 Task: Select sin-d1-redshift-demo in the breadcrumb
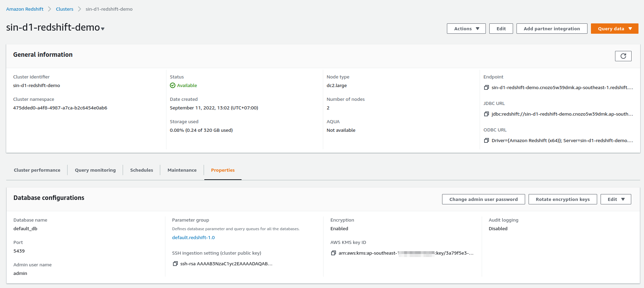(x=109, y=9)
